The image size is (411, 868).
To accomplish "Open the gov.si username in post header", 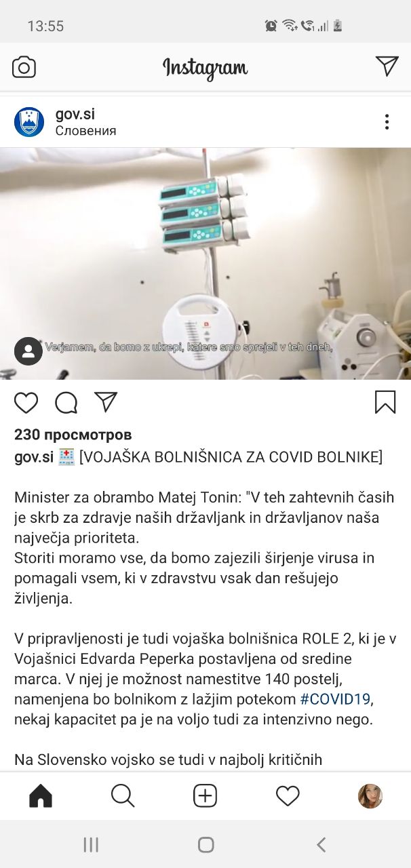I will [x=75, y=114].
